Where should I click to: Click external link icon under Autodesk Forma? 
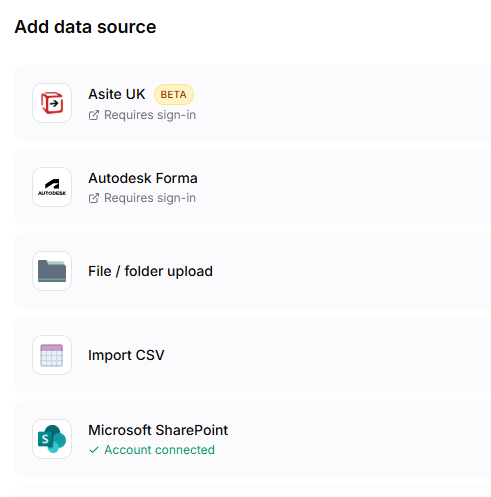coord(94,198)
